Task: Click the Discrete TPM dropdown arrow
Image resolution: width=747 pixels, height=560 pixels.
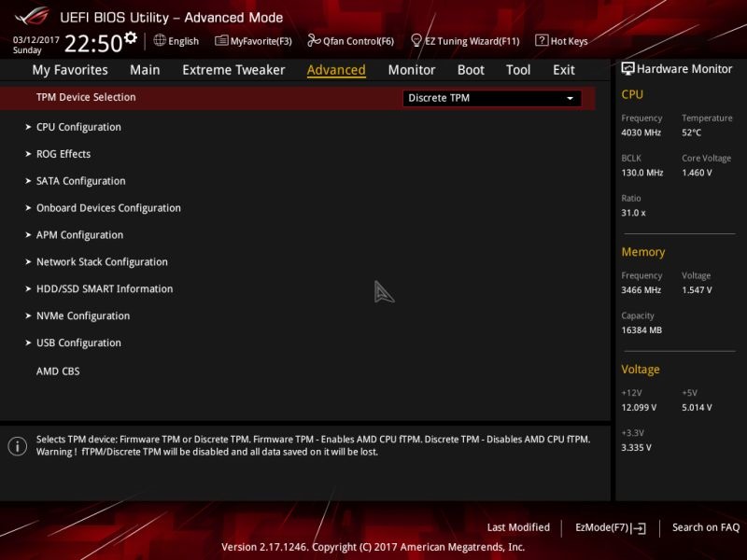Action: pyautogui.click(x=570, y=99)
